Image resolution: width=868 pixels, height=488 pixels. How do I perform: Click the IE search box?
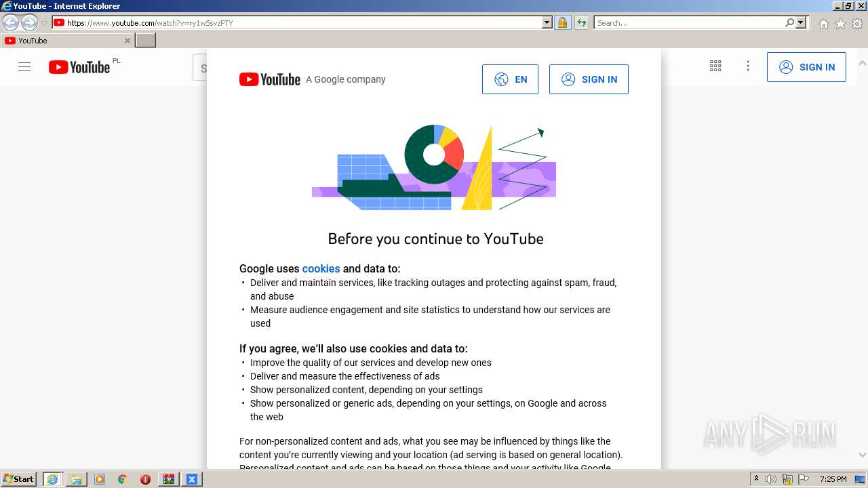pos(689,23)
